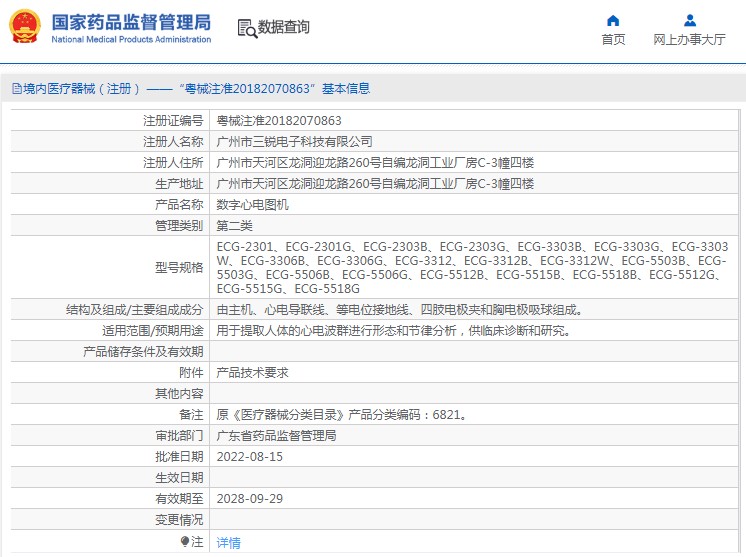Click the 生产地址 label
Image resolution: width=746 pixels, height=557 pixels.
pyautogui.click(x=179, y=184)
